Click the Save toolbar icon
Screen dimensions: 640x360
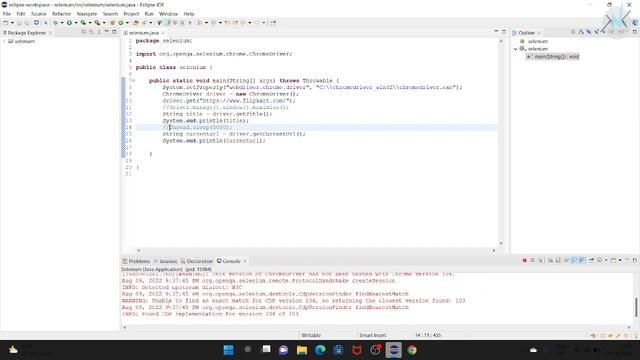(x=19, y=23)
